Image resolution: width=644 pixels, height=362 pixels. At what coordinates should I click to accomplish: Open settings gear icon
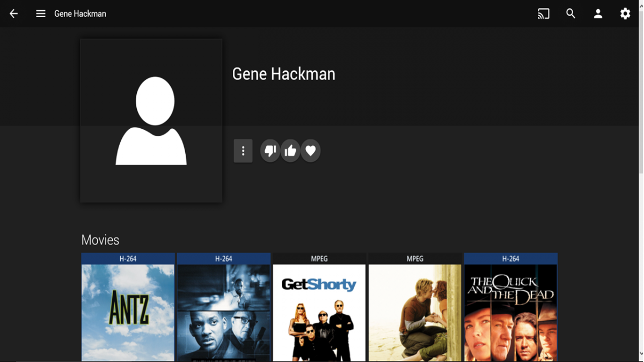click(x=625, y=14)
